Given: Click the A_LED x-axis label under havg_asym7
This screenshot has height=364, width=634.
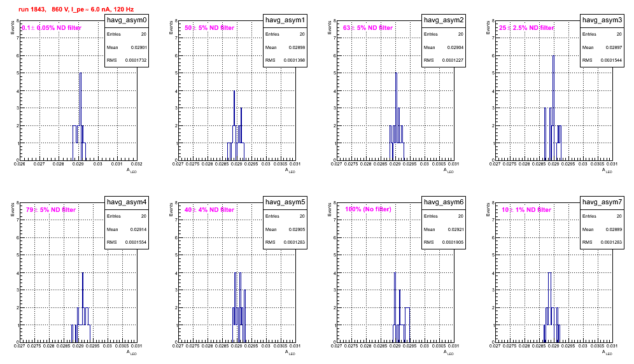Looking at the screenshot, I should click(607, 353).
